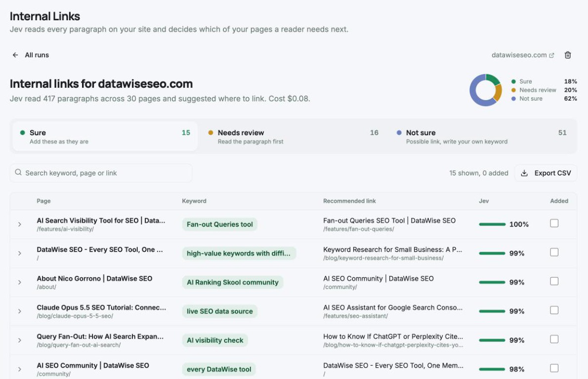The image size is (588, 379).
Task: Check Added for every DataWise tool row
Action: 554,368
